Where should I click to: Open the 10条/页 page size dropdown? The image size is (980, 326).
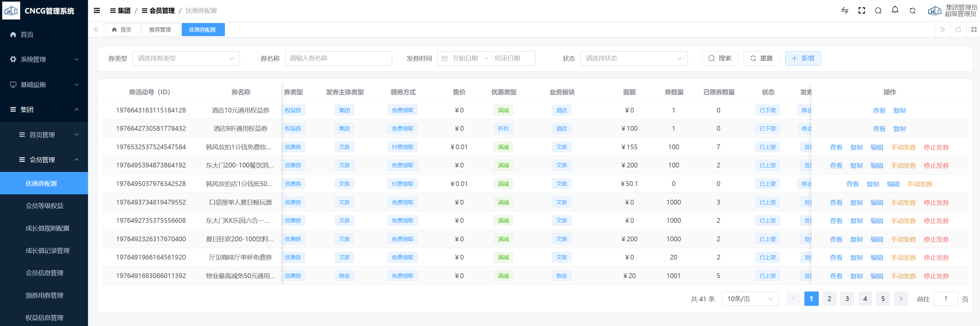(750, 299)
